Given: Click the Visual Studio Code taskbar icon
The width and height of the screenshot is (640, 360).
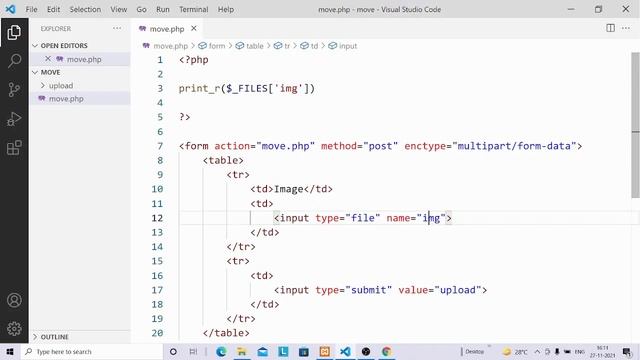Looking at the screenshot, I should [x=345, y=351].
